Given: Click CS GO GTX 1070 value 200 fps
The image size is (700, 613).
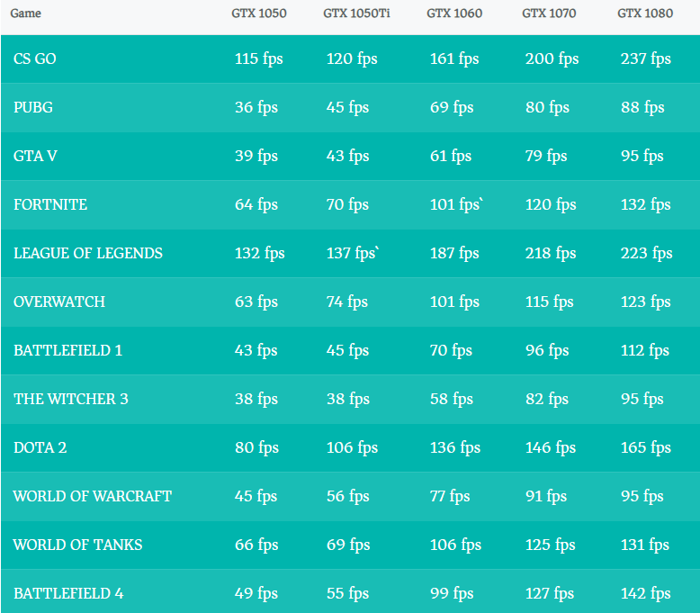Looking at the screenshot, I should click(x=552, y=59).
